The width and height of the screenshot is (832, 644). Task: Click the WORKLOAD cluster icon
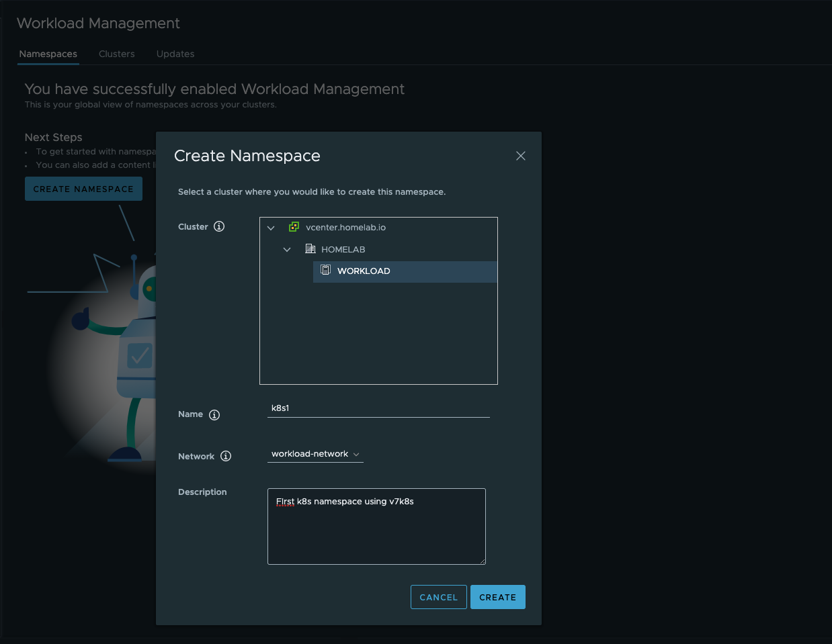click(x=326, y=270)
